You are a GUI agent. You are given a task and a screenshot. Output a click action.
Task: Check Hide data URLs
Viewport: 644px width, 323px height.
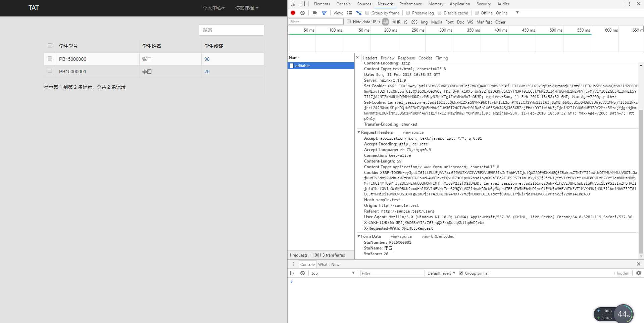349,21
